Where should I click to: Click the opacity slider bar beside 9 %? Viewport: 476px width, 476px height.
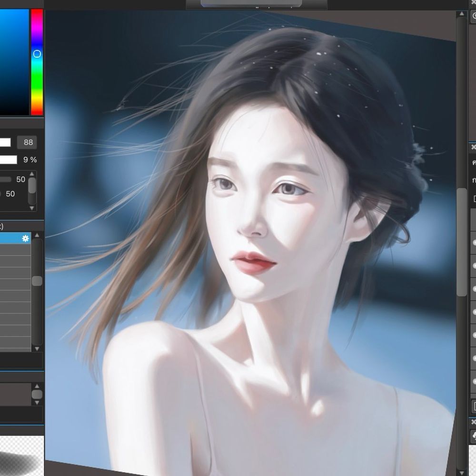[8, 159]
